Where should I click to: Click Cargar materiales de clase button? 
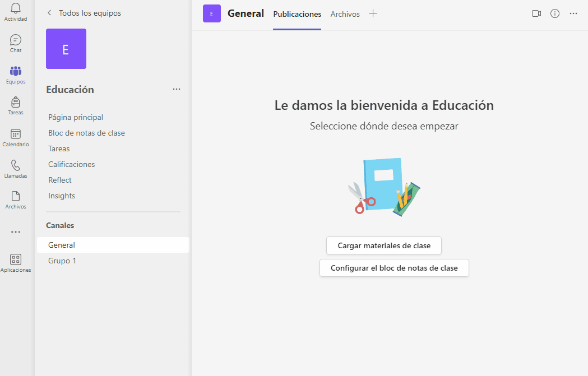pyautogui.click(x=384, y=245)
